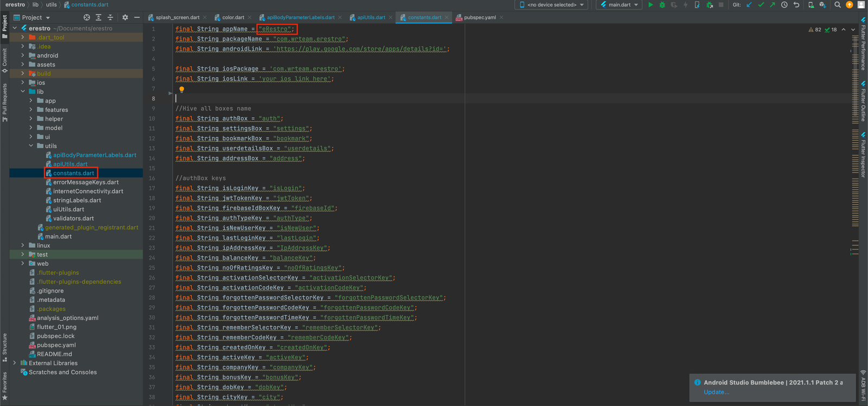Click the Git update project arrow
Screen dimensions: 868x406
point(749,5)
